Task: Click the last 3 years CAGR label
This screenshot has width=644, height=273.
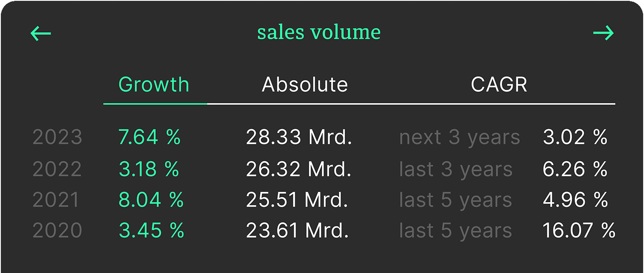Action: pyautogui.click(x=456, y=169)
